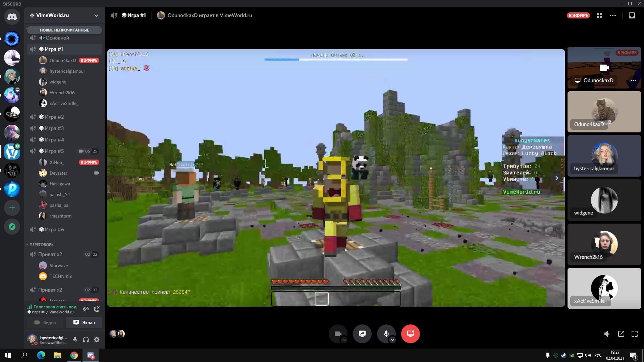The height and width of the screenshot is (362, 644).
Task: Join voice channel Игра #6
Action: (x=64, y=230)
